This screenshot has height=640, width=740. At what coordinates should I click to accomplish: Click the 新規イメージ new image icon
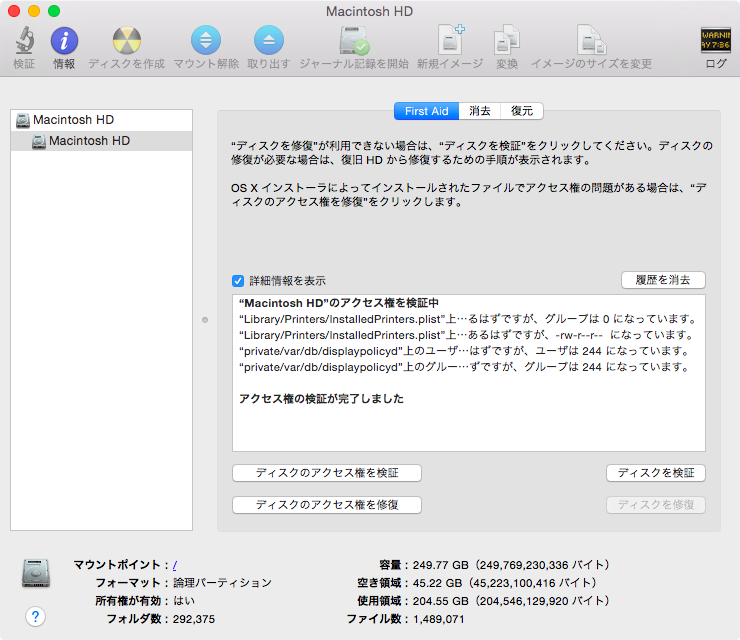tap(451, 40)
